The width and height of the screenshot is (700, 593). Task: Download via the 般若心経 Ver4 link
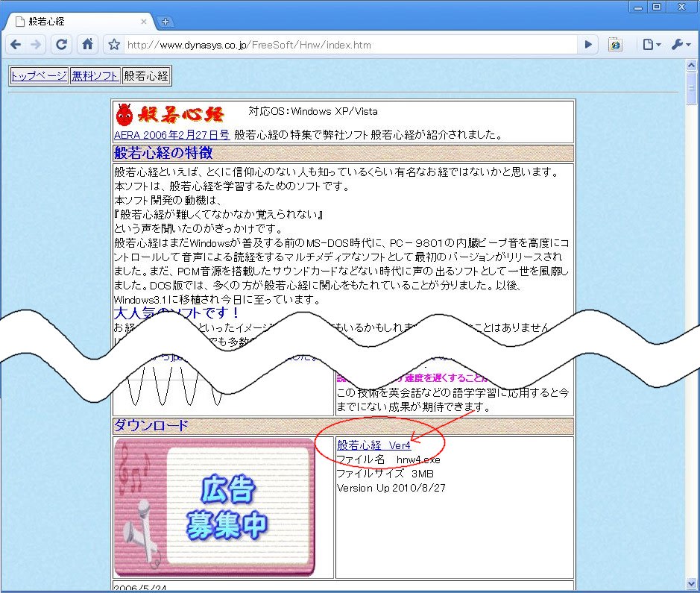373,445
